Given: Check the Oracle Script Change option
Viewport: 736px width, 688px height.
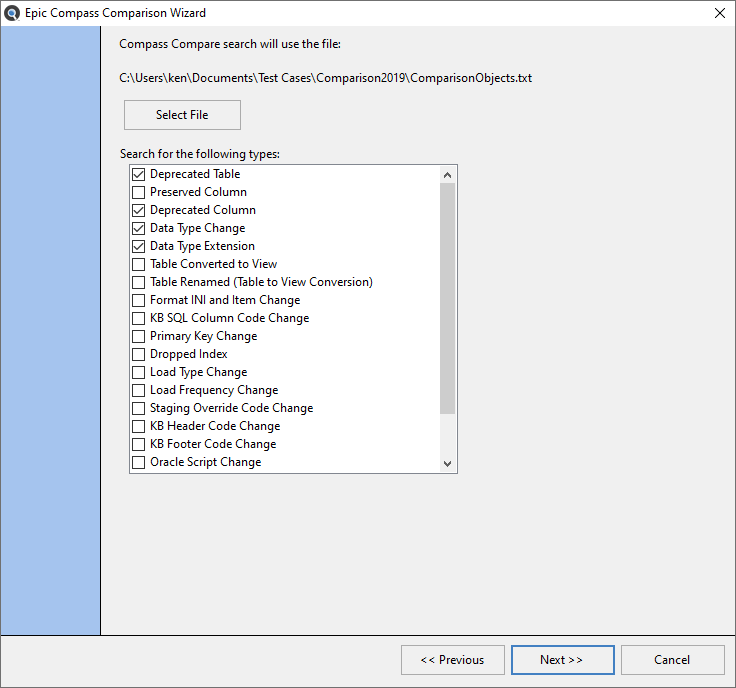Looking at the screenshot, I should [138, 462].
